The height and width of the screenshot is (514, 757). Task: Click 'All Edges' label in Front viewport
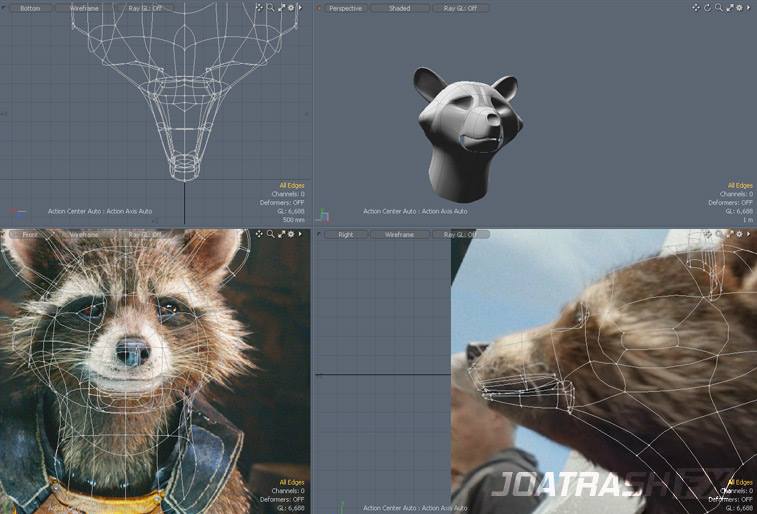(292, 482)
